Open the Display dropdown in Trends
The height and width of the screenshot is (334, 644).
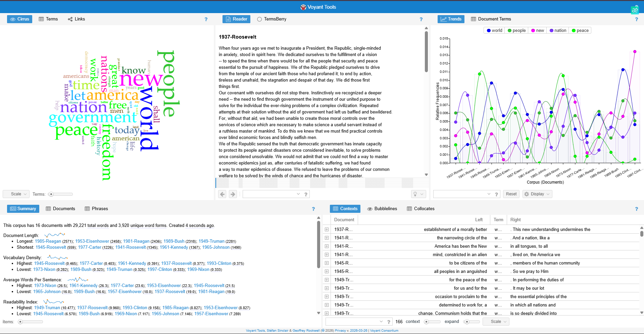click(x=537, y=194)
